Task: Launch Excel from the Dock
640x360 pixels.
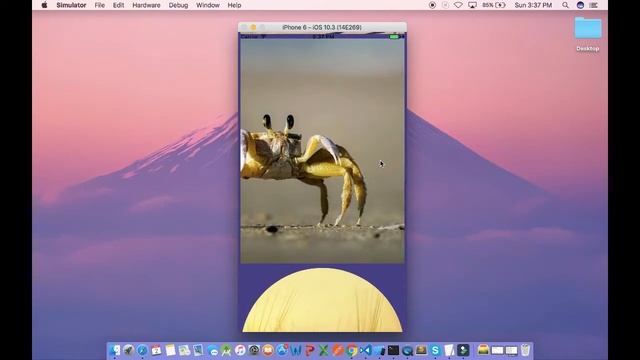Action: [x=323, y=350]
